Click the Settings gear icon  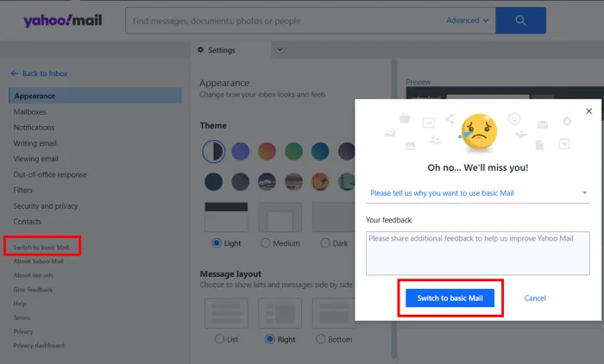[x=200, y=50]
